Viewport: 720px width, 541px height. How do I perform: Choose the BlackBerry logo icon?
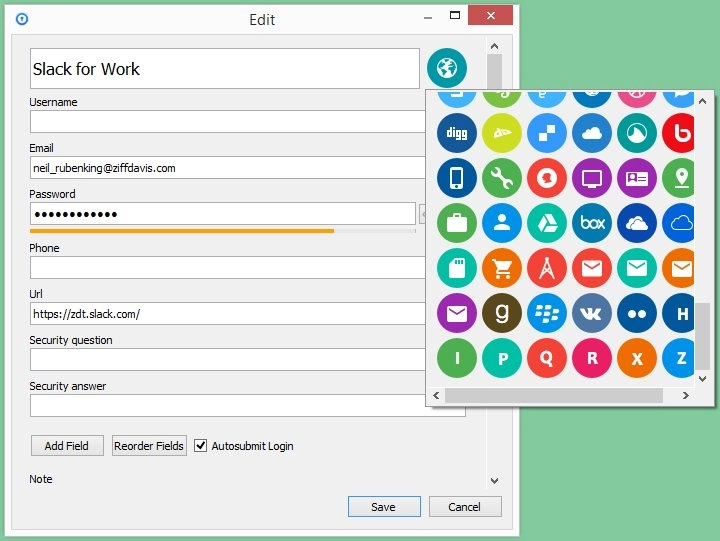547,313
